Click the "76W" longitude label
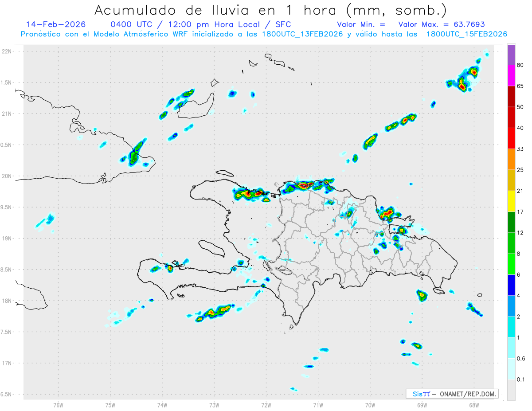The height and width of the screenshot is (411, 532). (x=58, y=405)
